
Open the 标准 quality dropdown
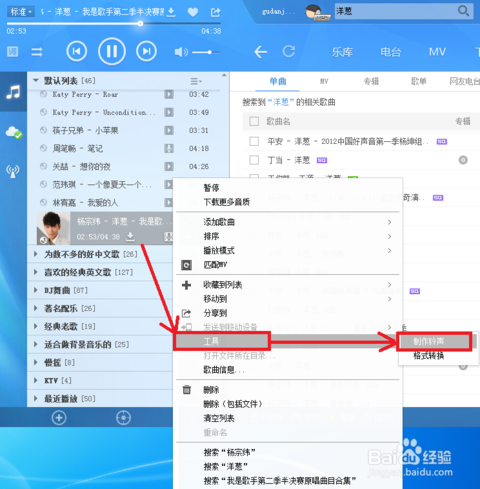[x=21, y=12]
